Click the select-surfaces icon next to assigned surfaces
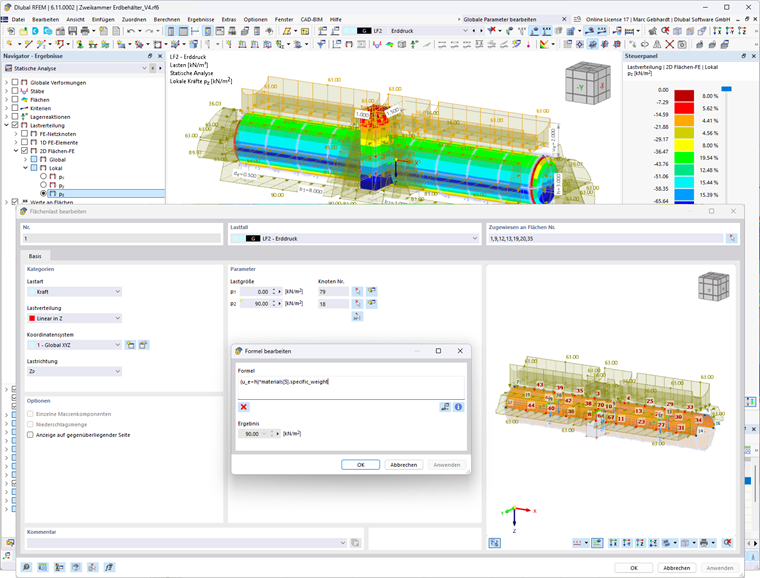Image resolution: width=760 pixels, height=578 pixels. point(731,238)
